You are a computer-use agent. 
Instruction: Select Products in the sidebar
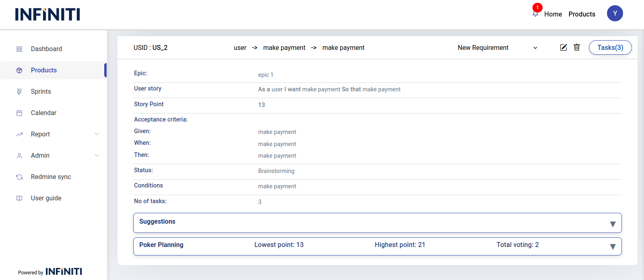(44, 70)
